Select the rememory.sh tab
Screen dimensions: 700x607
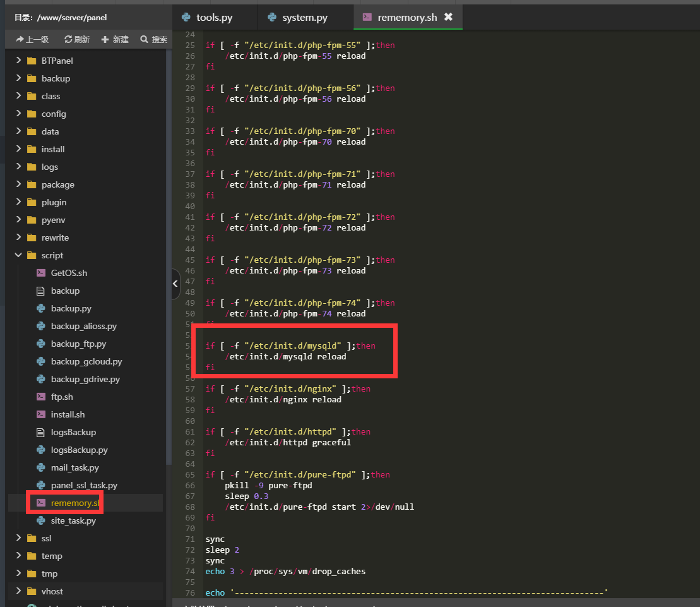tap(407, 18)
